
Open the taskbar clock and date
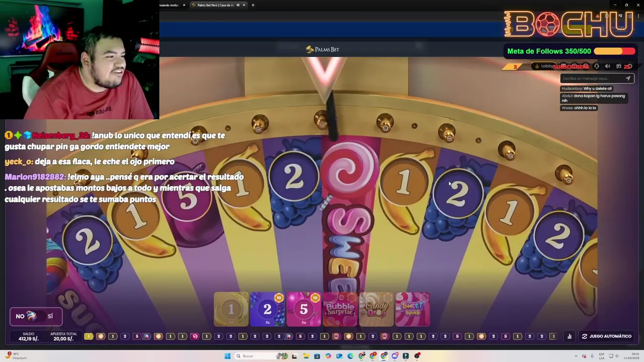pyautogui.click(x=631, y=356)
